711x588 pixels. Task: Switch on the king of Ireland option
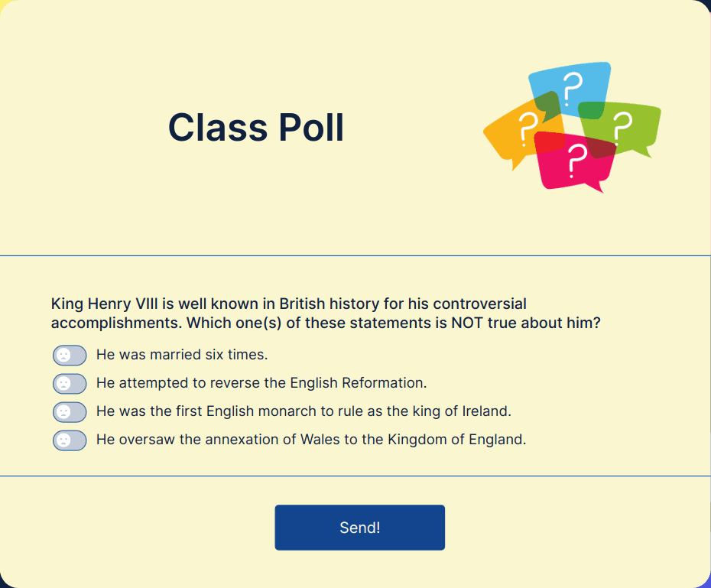[x=70, y=411]
